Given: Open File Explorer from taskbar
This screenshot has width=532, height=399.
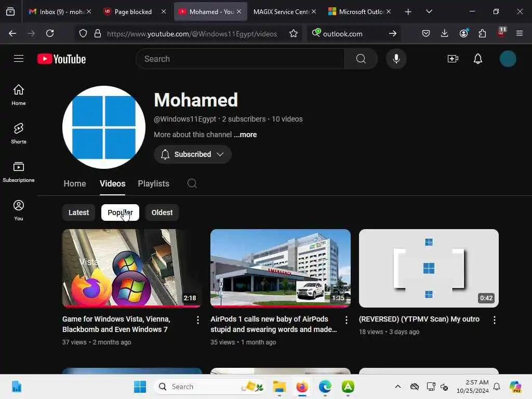Looking at the screenshot, I should pyautogui.click(x=279, y=387).
